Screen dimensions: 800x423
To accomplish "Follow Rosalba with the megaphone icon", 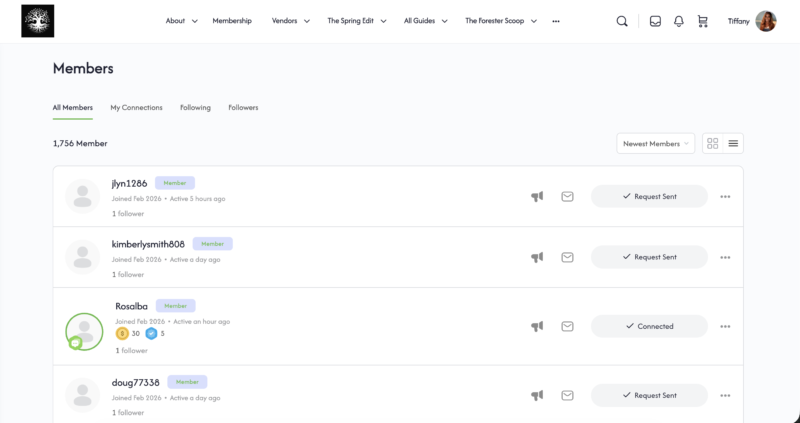I will (x=537, y=326).
